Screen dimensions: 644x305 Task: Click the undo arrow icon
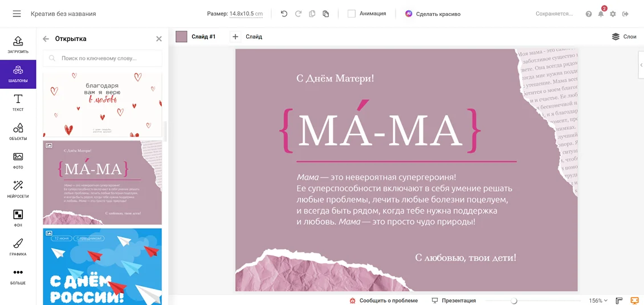tap(284, 14)
